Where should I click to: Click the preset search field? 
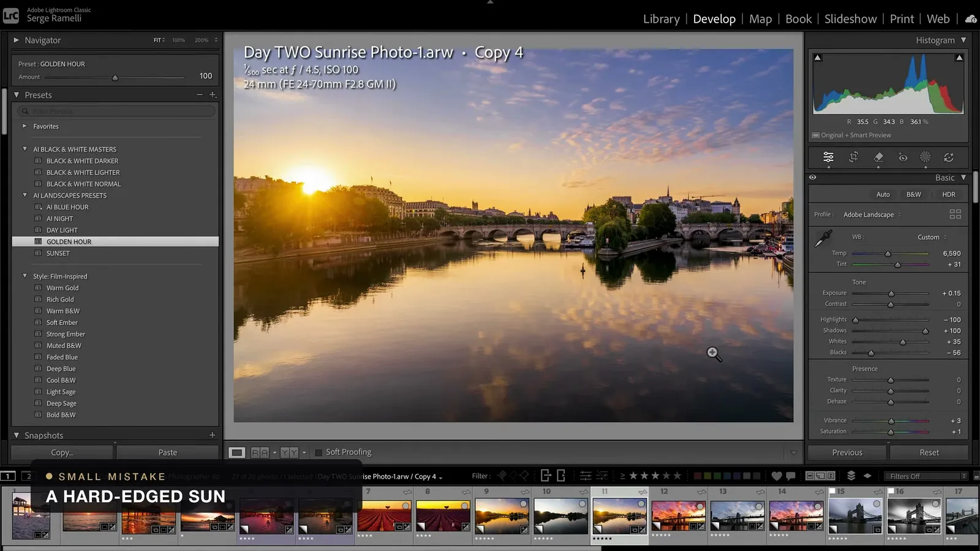click(116, 111)
